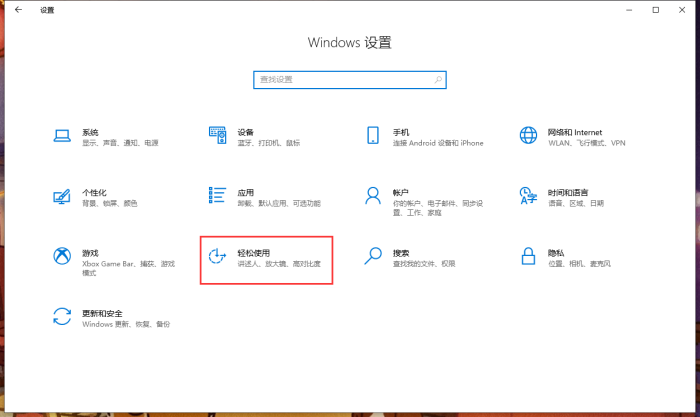700x417 pixels.
Task: Go back using the top-left arrow
Action: (18, 10)
